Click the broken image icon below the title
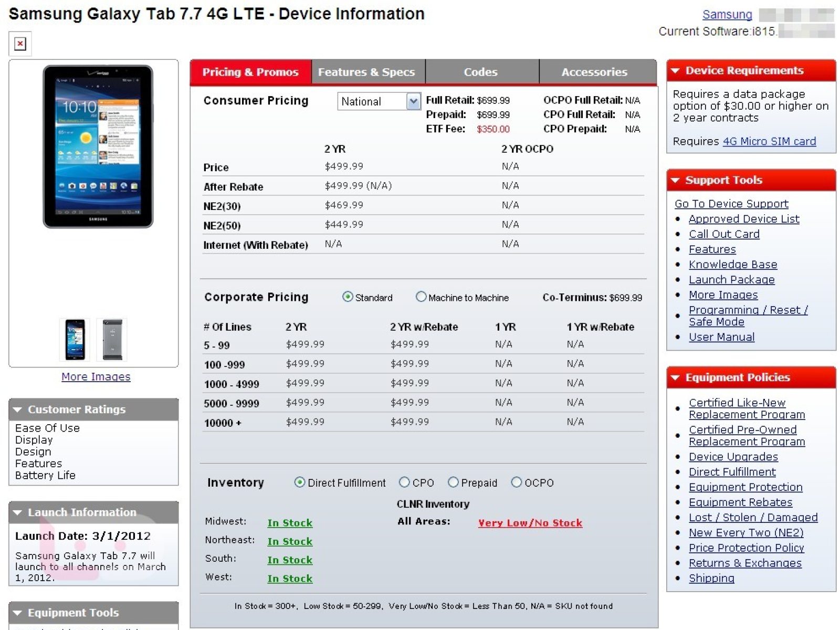Image resolution: width=840 pixels, height=630 pixels. tap(20, 44)
